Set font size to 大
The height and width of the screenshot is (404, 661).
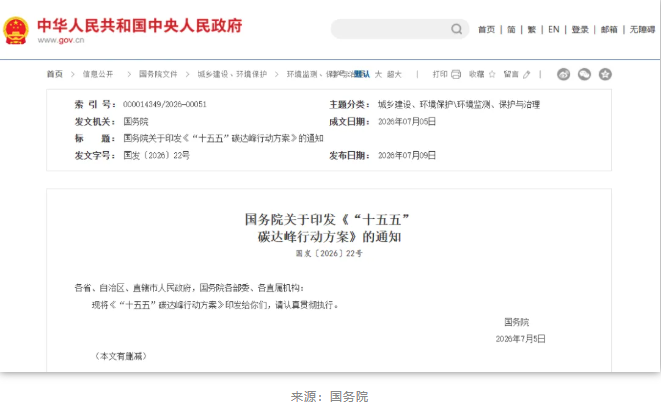coord(378,74)
